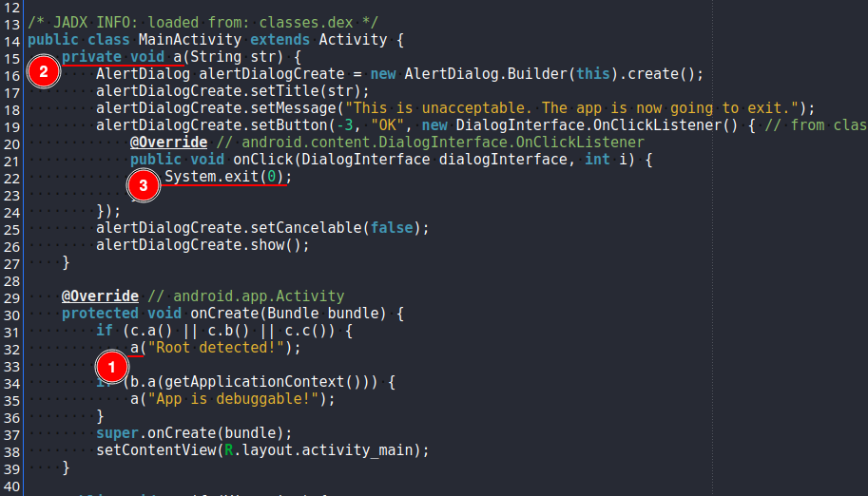Click line number 31 in the gutter

(11, 331)
